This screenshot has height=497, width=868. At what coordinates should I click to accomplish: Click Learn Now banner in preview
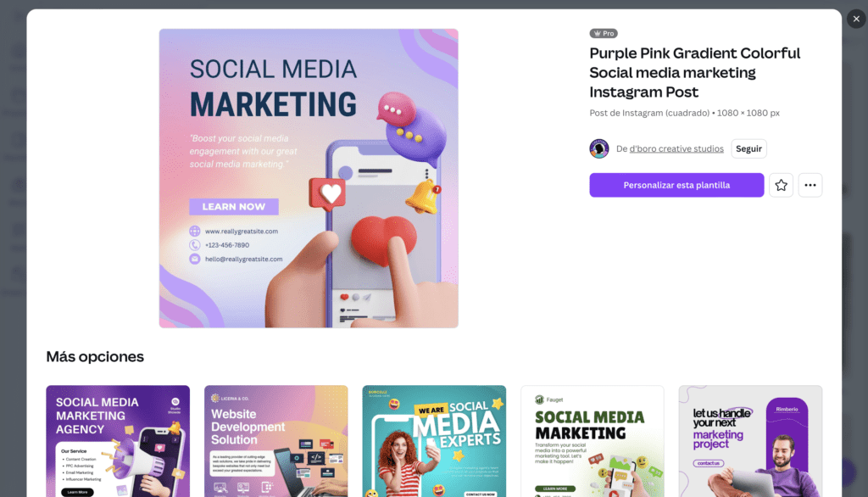coord(234,207)
